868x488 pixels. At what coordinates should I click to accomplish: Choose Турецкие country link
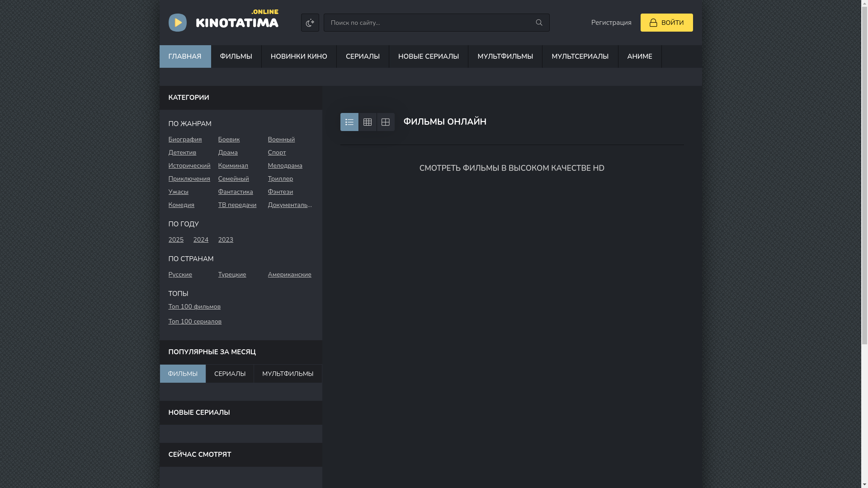pos(232,275)
